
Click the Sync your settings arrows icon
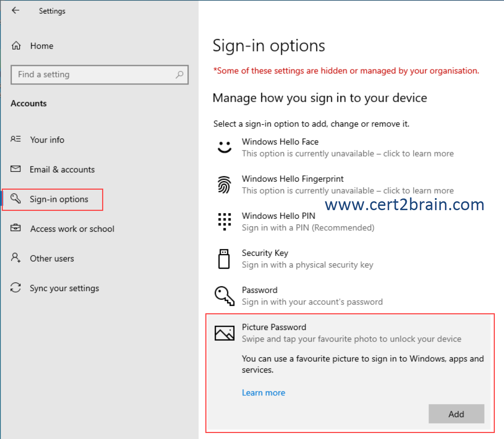(x=16, y=287)
